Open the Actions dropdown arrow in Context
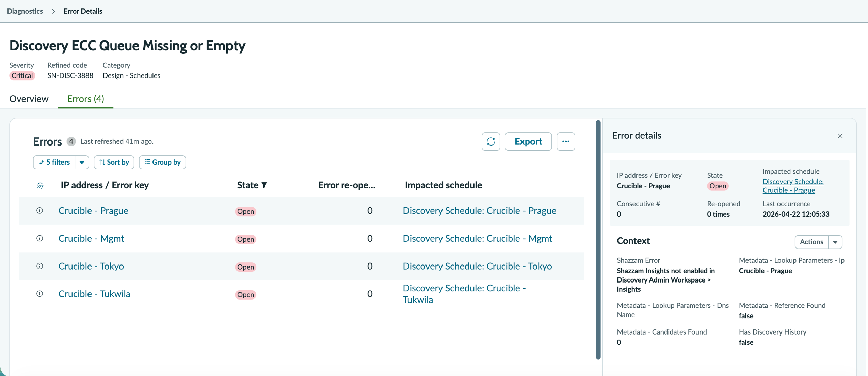This screenshot has height=376, width=868. click(x=835, y=242)
